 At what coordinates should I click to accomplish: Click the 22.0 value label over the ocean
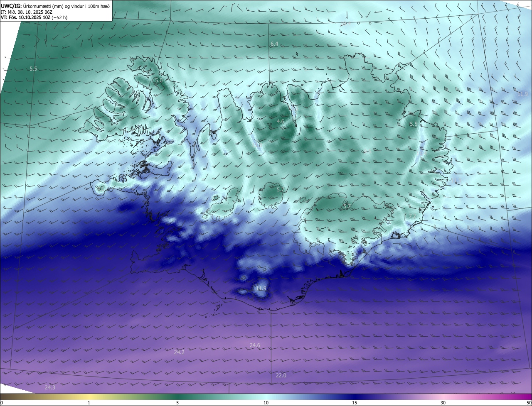[x=281, y=375]
